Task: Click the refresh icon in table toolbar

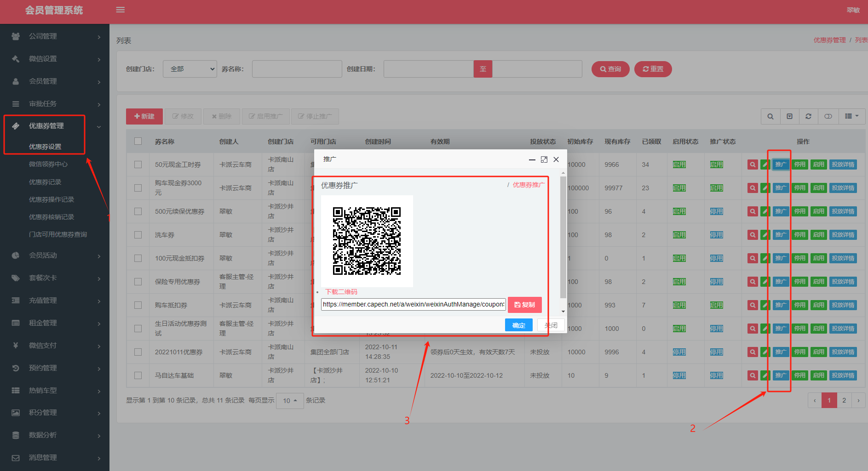Action: pos(808,117)
